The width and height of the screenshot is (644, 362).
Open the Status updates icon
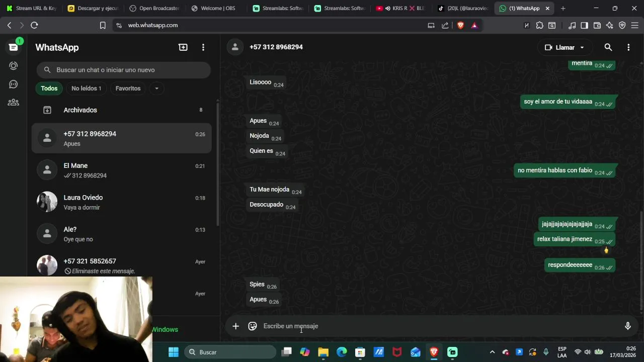14,66
